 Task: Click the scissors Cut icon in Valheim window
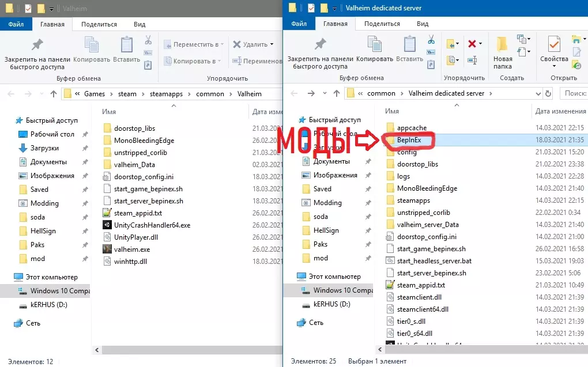(149, 40)
